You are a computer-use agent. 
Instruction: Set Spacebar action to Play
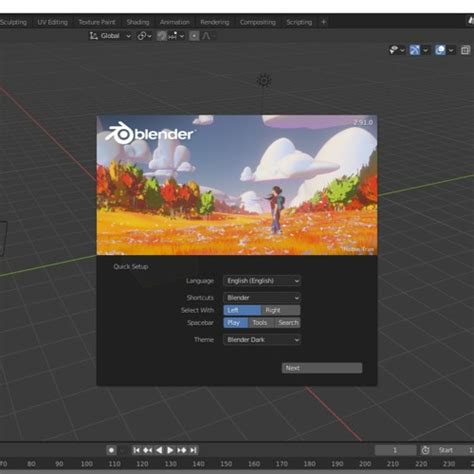click(x=236, y=323)
